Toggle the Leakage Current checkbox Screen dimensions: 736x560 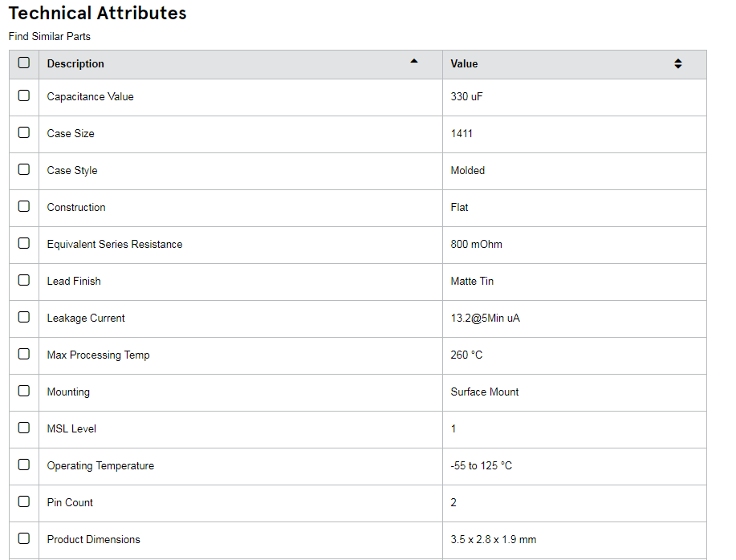23,317
